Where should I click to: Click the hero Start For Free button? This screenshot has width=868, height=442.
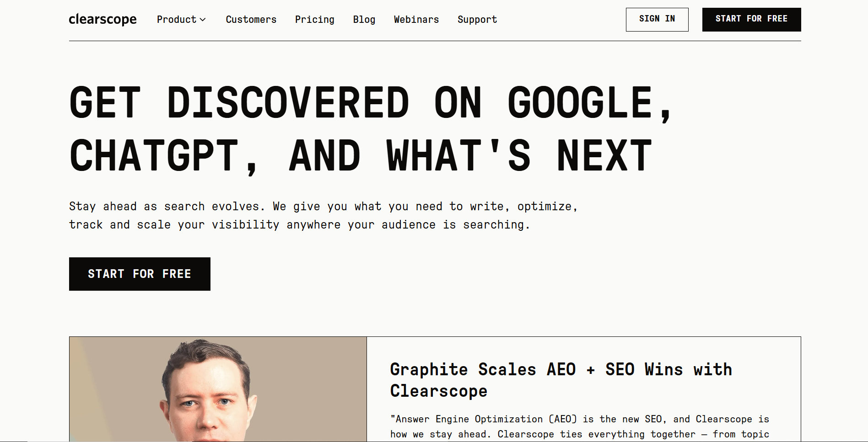click(140, 274)
